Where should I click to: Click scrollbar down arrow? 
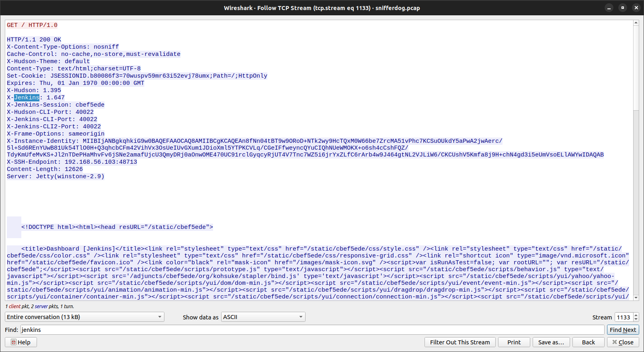pyautogui.click(x=636, y=298)
